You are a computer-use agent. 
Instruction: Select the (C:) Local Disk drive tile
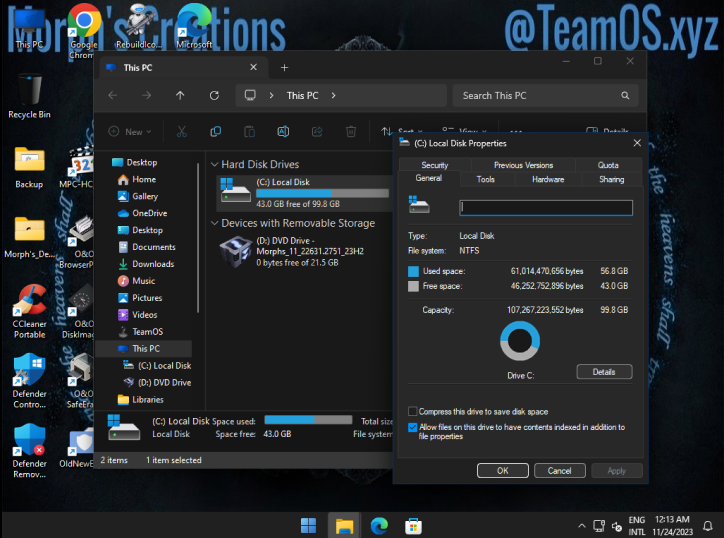coord(304,193)
